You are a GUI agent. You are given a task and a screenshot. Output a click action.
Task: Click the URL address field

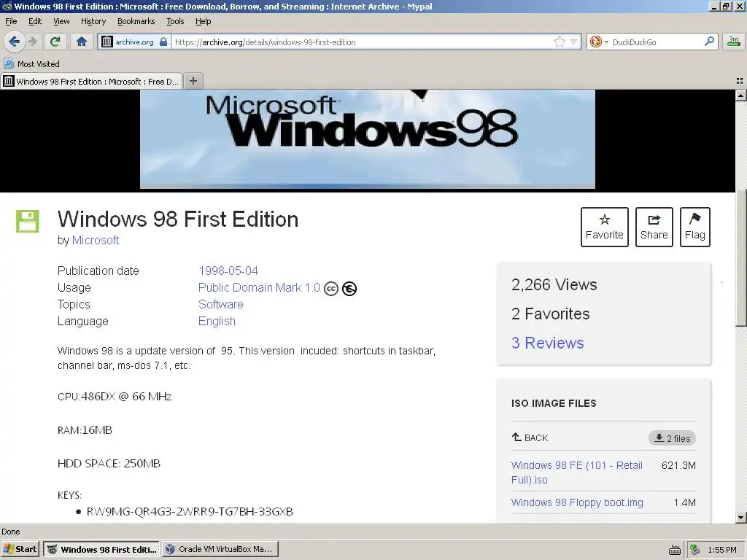pyautogui.click(x=362, y=42)
